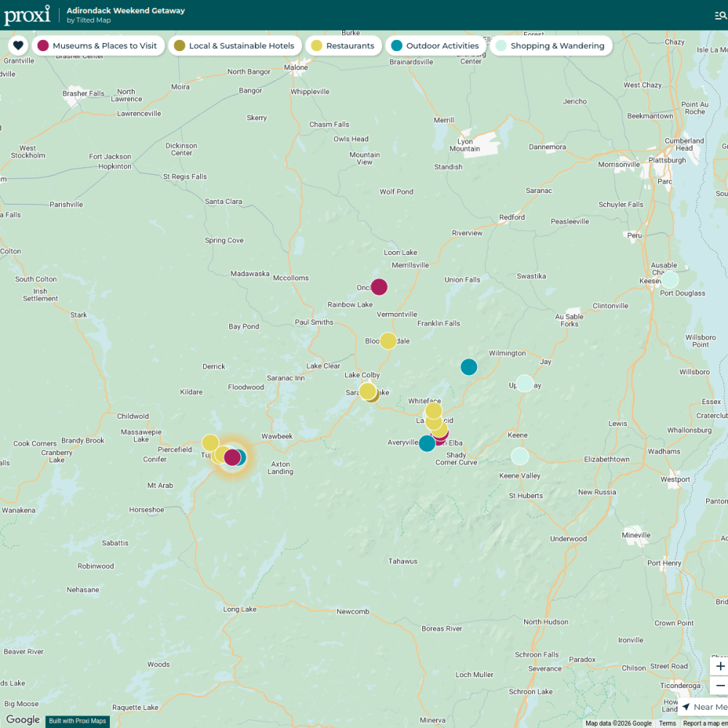Viewport: 728px width, 728px height.
Task: Toggle Local & Sustainable Hotels filter
Action: point(235,45)
